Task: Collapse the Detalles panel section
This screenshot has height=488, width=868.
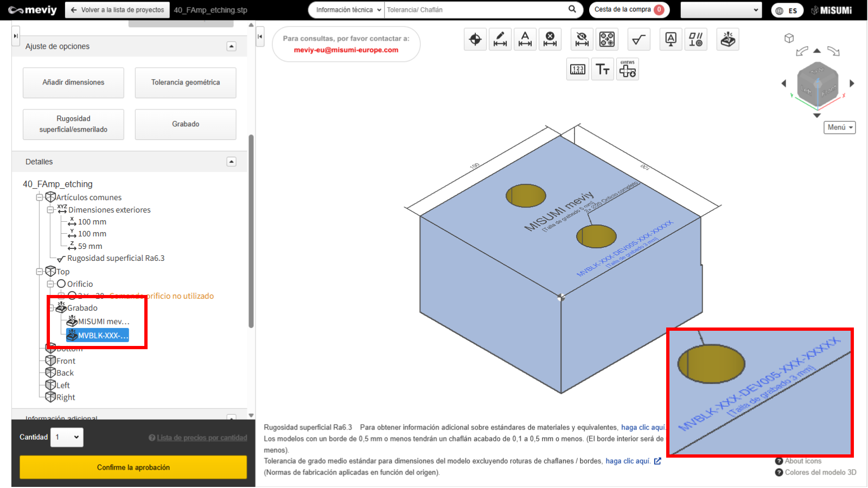Action: point(232,162)
